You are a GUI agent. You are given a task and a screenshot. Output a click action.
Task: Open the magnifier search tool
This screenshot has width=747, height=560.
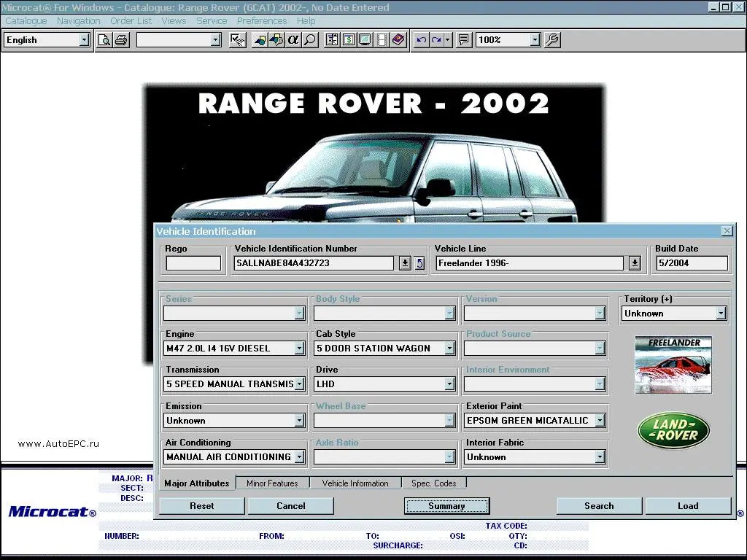point(311,40)
